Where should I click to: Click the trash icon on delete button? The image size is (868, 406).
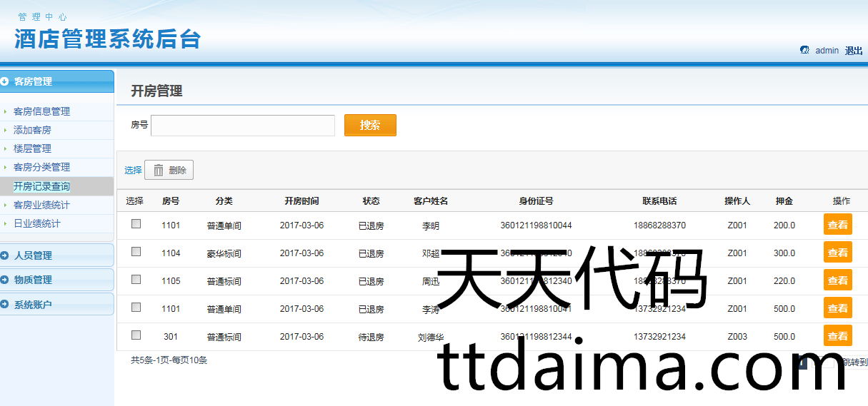coord(159,171)
